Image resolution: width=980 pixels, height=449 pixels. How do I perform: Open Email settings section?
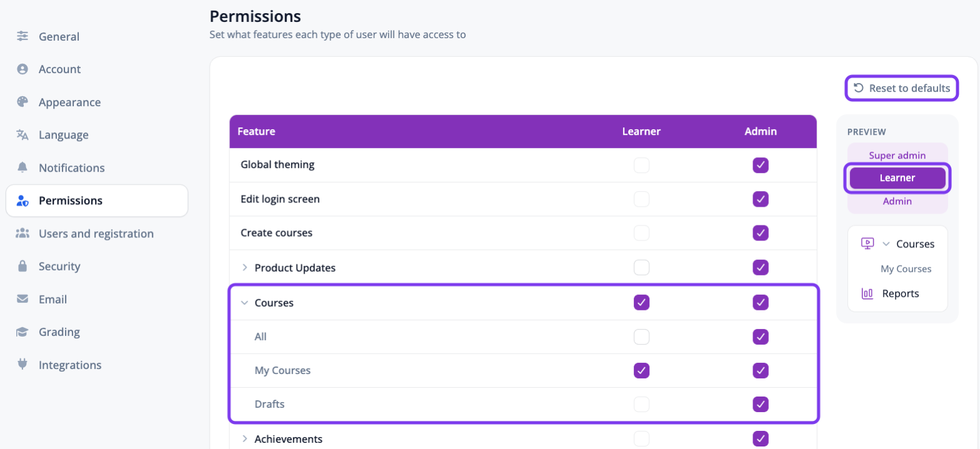point(97,299)
